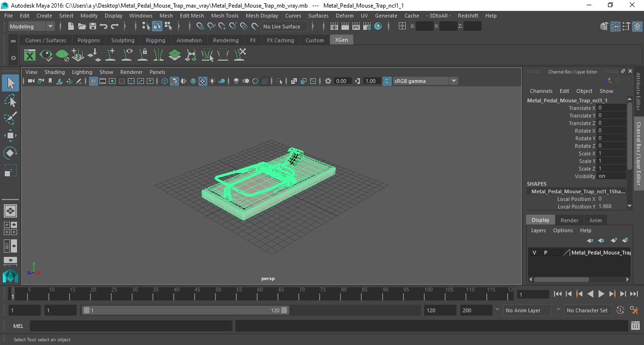Go to start of playback range

(558, 294)
